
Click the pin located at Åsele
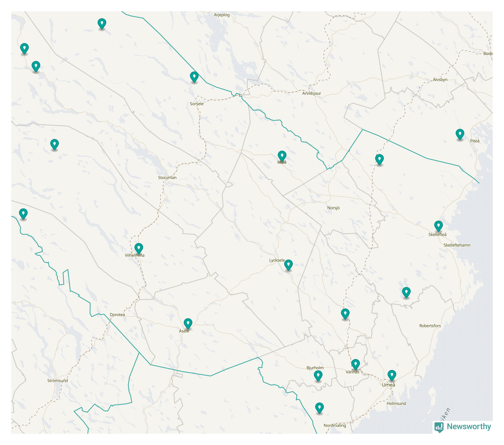pyautogui.click(x=188, y=323)
